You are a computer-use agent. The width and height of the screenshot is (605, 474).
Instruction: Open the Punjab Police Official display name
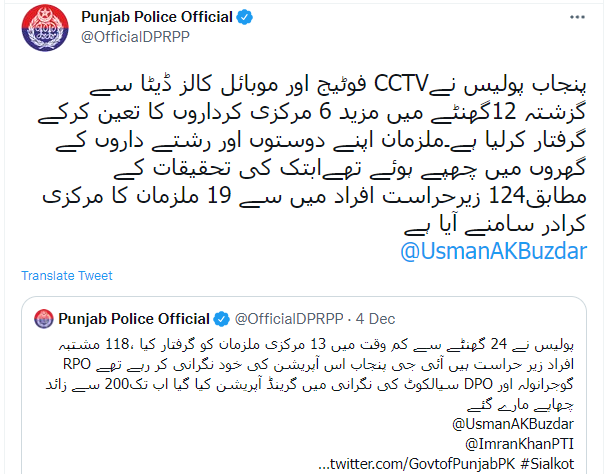(x=157, y=17)
